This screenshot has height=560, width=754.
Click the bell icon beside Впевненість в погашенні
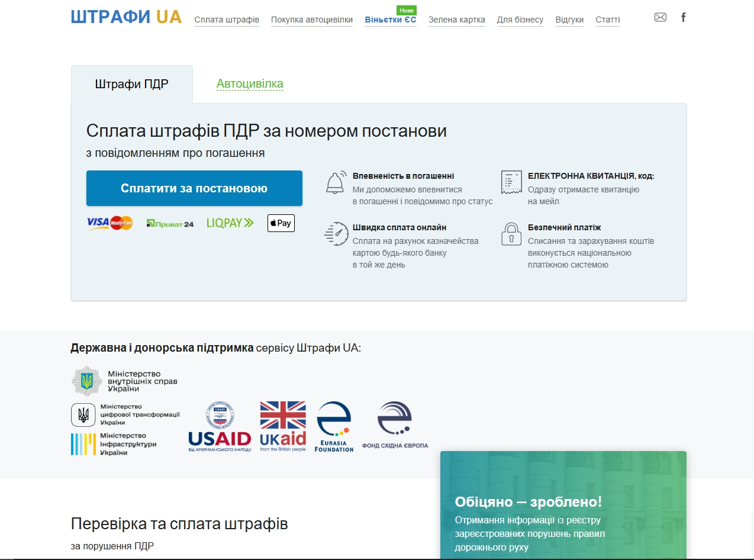(x=335, y=182)
